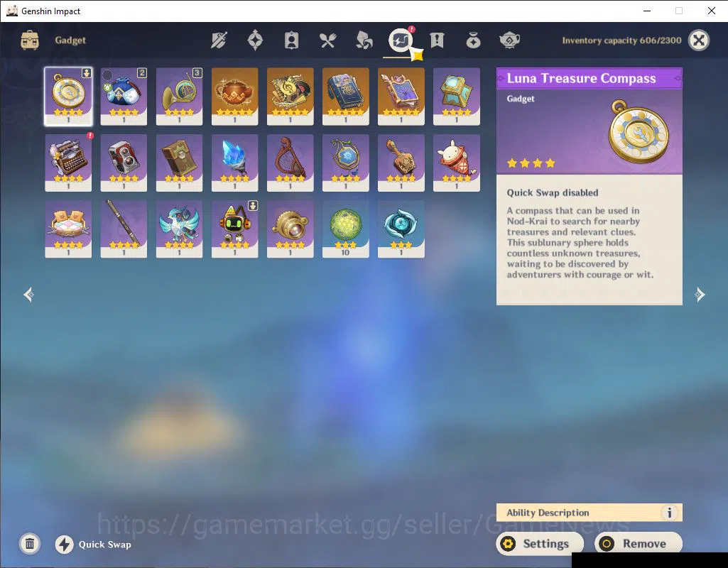This screenshot has width=728, height=568.
Task: Go to next page with right arrow
Action: (700, 295)
